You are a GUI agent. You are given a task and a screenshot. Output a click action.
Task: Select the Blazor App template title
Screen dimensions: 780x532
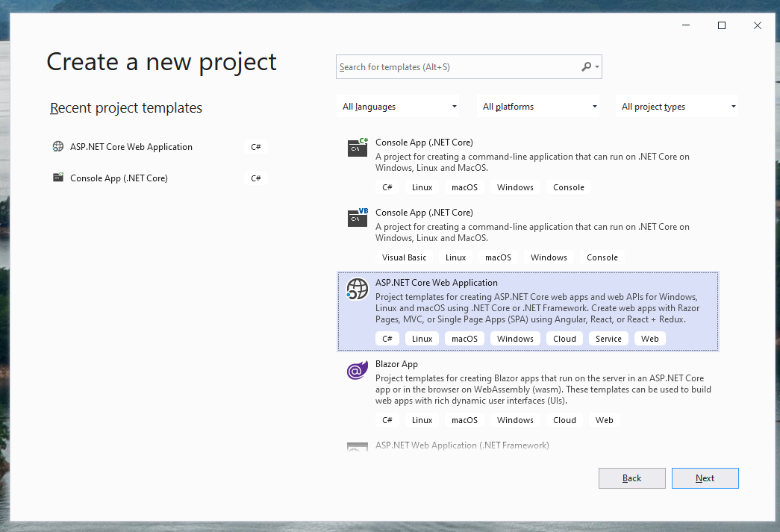click(x=396, y=364)
